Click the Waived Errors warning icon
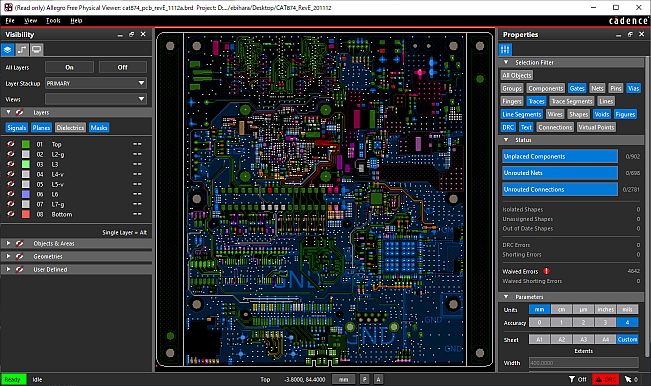 [x=546, y=271]
